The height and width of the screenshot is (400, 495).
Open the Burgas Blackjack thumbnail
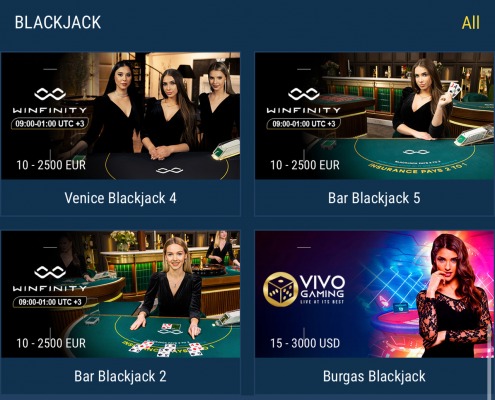(x=374, y=294)
